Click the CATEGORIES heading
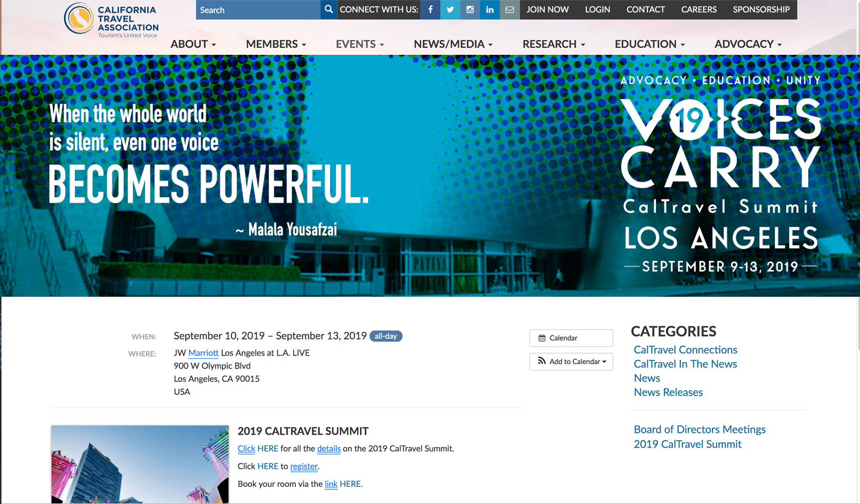The width and height of the screenshot is (860, 504). (673, 331)
